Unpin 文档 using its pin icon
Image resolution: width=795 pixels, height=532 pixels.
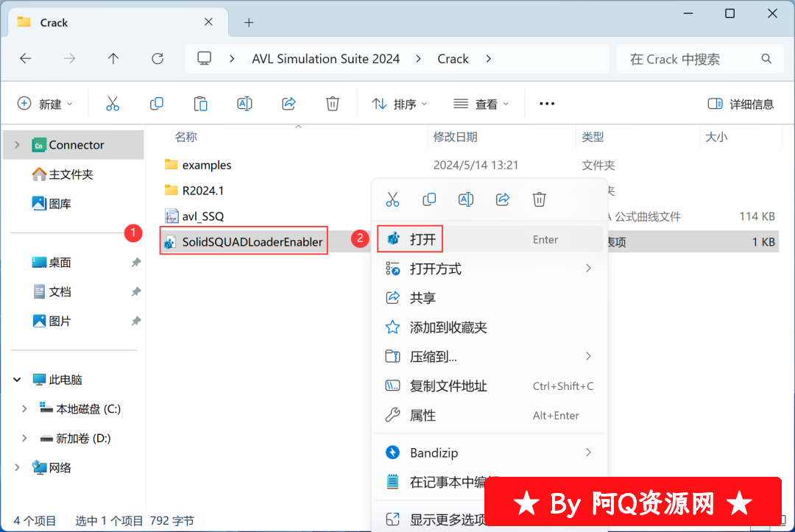136,292
